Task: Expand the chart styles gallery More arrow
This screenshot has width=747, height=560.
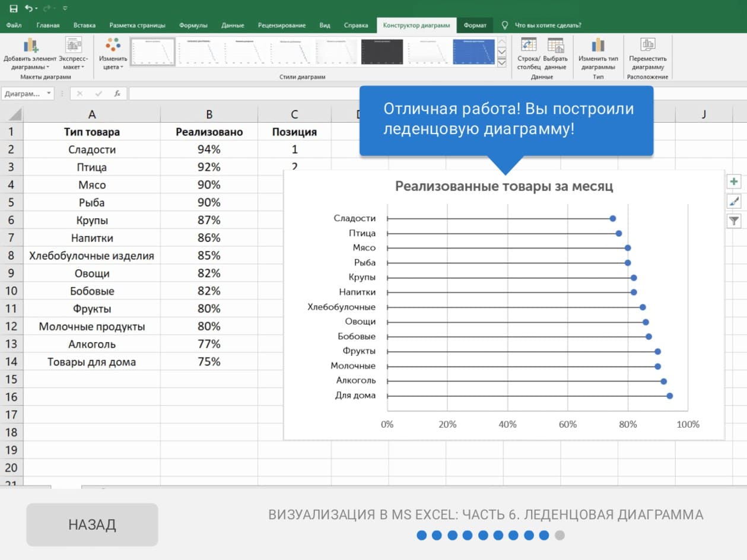Action: click(502, 62)
